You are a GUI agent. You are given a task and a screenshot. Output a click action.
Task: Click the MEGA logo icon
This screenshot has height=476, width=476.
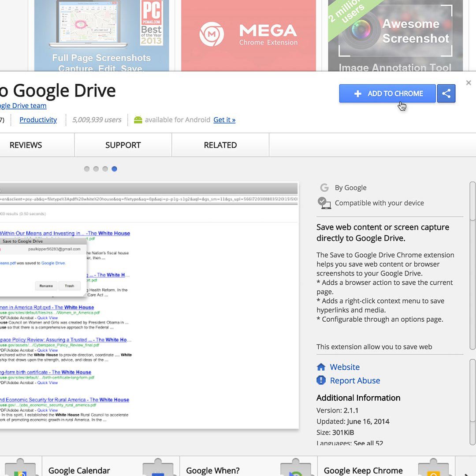(x=212, y=34)
